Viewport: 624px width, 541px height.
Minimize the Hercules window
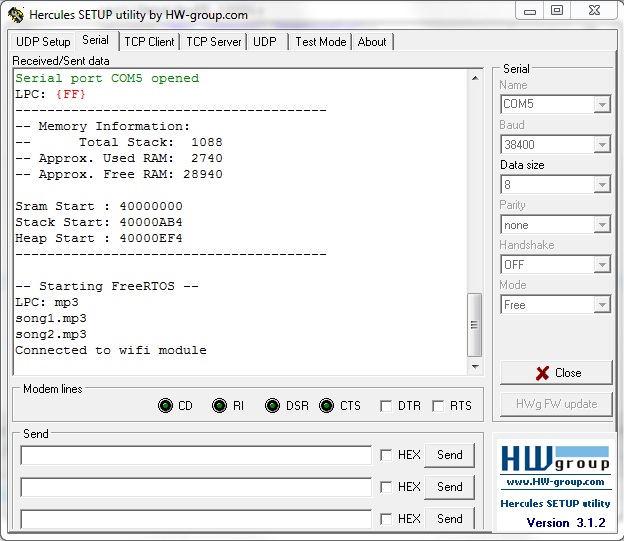(x=530, y=11)
